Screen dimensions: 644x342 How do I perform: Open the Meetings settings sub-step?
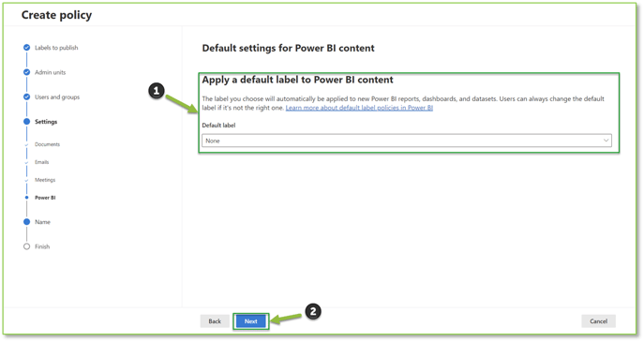[45, 180]
